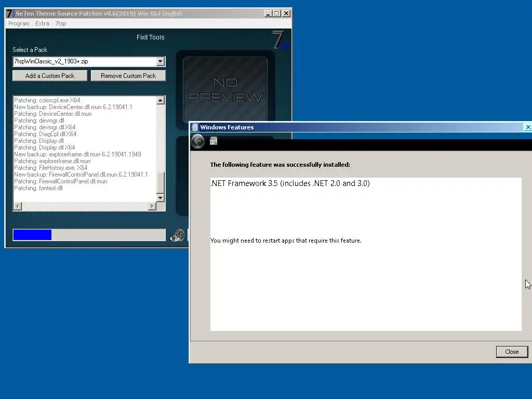Screen dimensions: 532x399
Task: Click Add a Custom Pack button
Action: click(x=50, y=76)
